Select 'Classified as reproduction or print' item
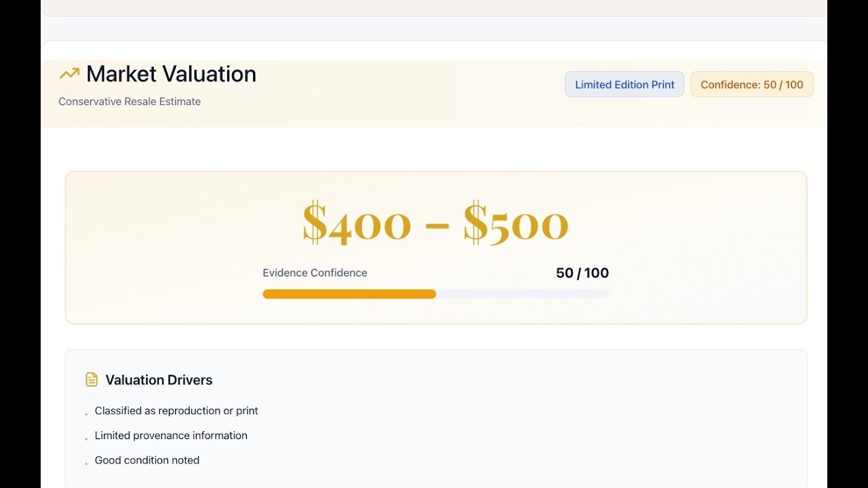 (x=176, y=411)
